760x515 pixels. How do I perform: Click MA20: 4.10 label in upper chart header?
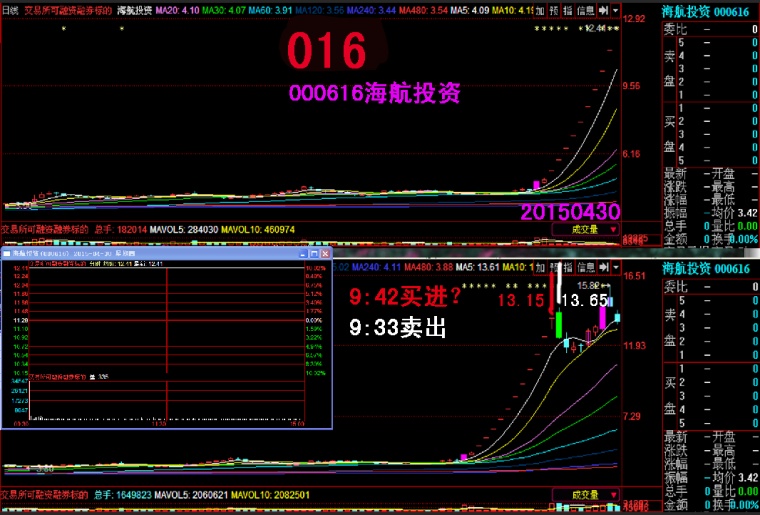coord(177,10)
